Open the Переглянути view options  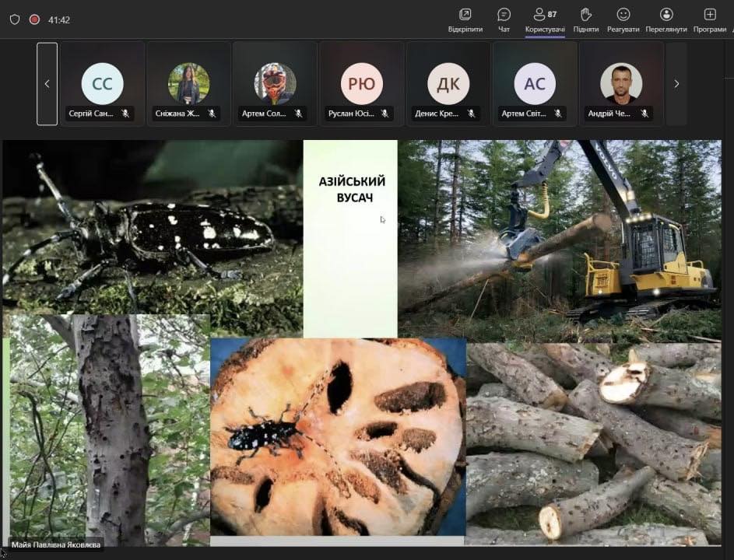[666, 20]
